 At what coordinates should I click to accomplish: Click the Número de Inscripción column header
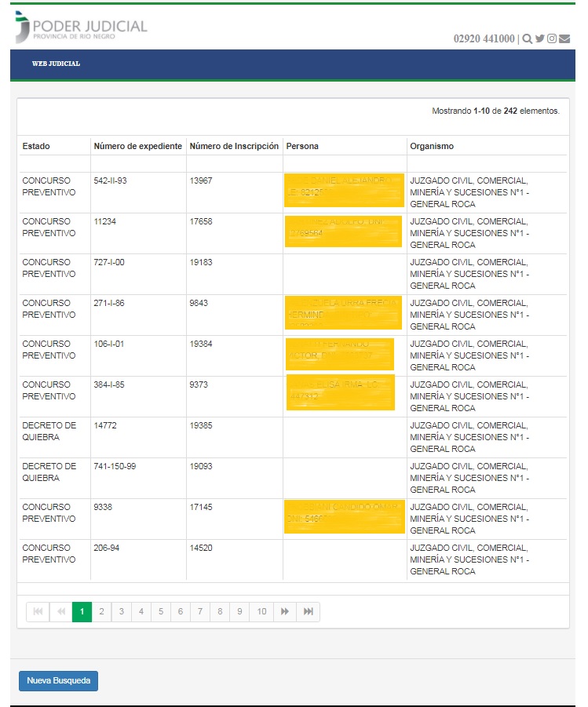[x=234, y=146]
